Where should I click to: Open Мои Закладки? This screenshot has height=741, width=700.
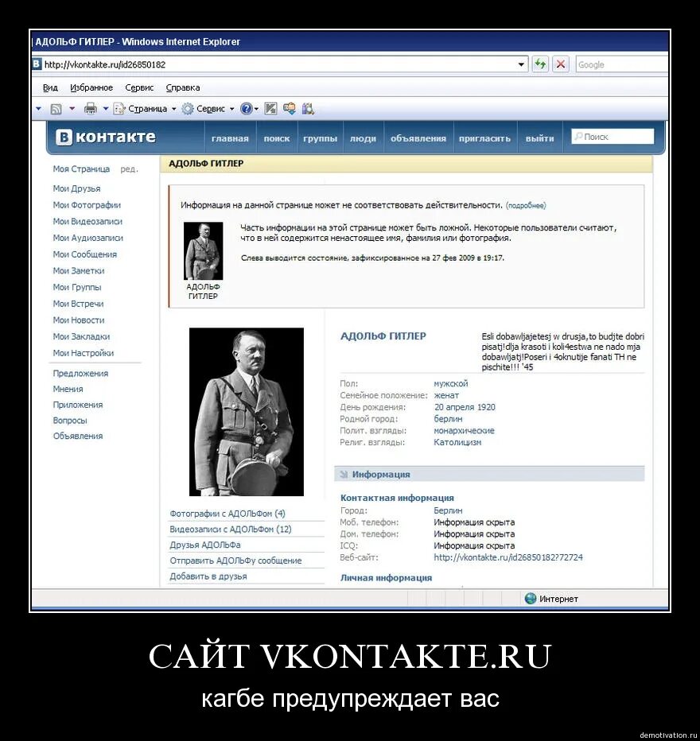[81, 336]
